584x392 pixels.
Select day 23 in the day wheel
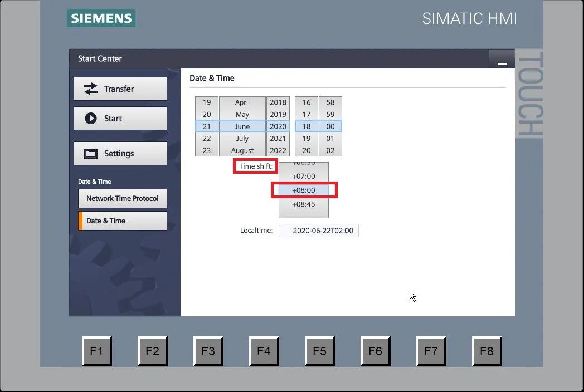tap(207, 150)
